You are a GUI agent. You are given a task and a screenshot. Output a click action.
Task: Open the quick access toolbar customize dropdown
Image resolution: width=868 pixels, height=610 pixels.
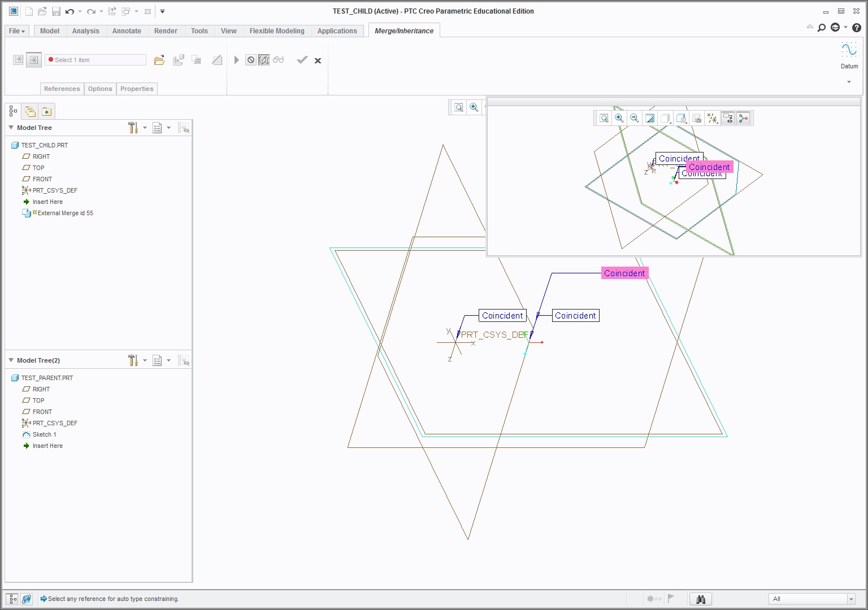point(162,11)
